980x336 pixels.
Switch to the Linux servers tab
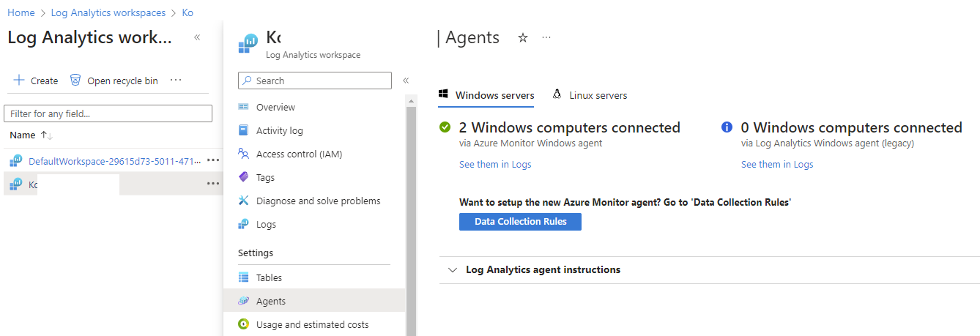tap(590, 95)
